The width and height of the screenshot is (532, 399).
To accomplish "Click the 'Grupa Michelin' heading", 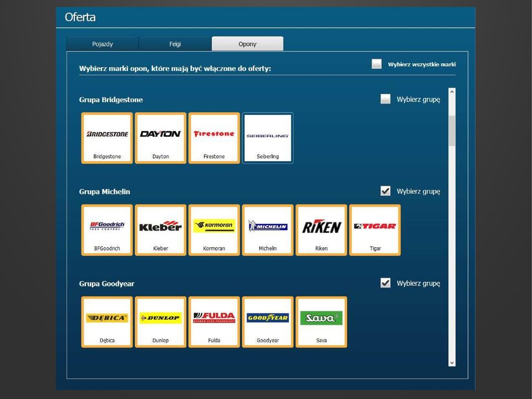I will tap(105, 192).
